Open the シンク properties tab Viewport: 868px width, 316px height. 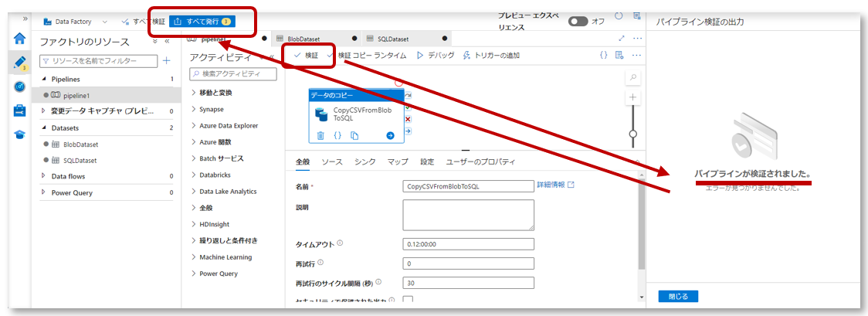pyautogui.click(x=365, y=161)
